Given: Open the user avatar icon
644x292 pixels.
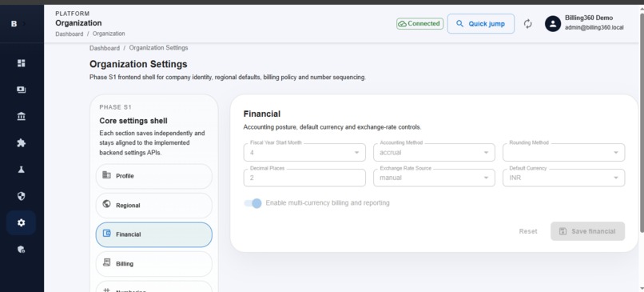Looking at the screenshot, I should (x=553, y=24).
